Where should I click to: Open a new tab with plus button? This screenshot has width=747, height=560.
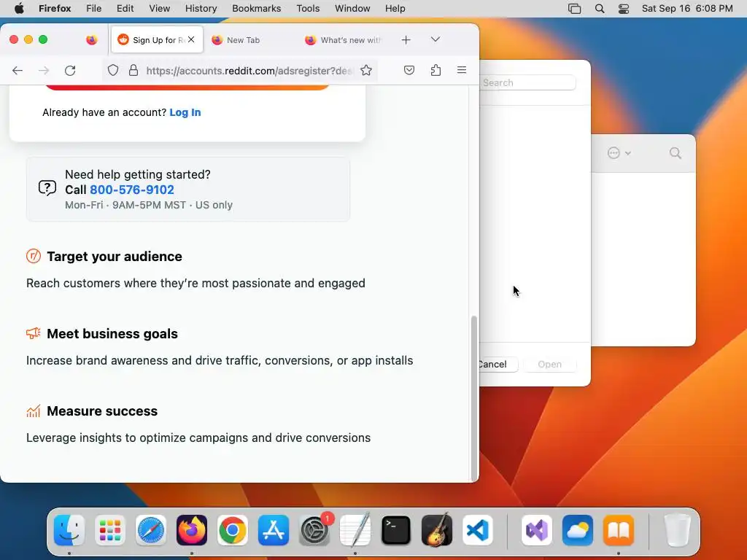pos(406,40)
